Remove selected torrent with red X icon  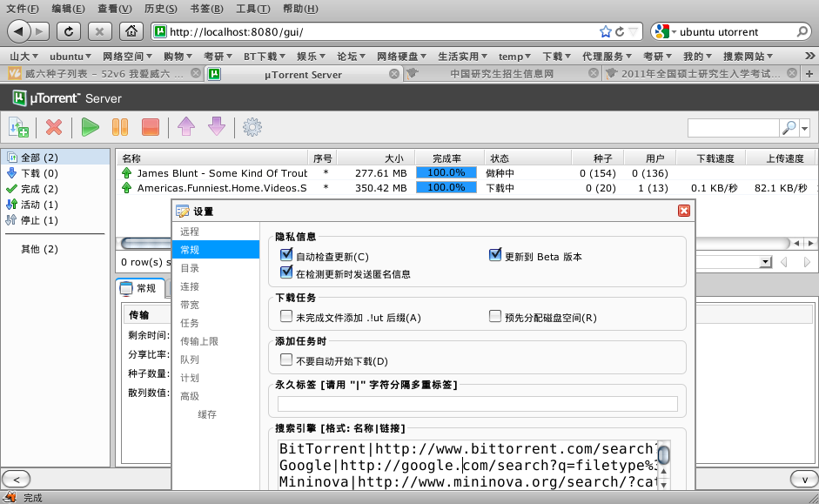coord(53,127)
